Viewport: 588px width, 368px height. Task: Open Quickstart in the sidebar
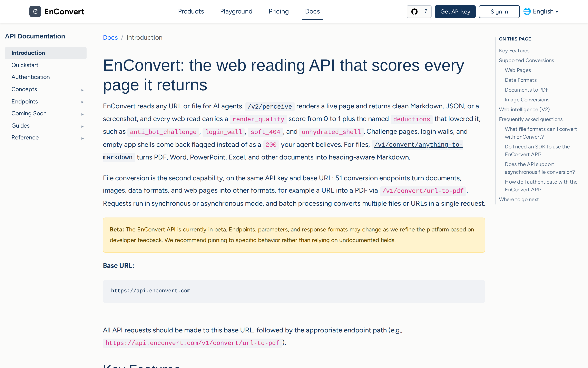click(25, 65)
